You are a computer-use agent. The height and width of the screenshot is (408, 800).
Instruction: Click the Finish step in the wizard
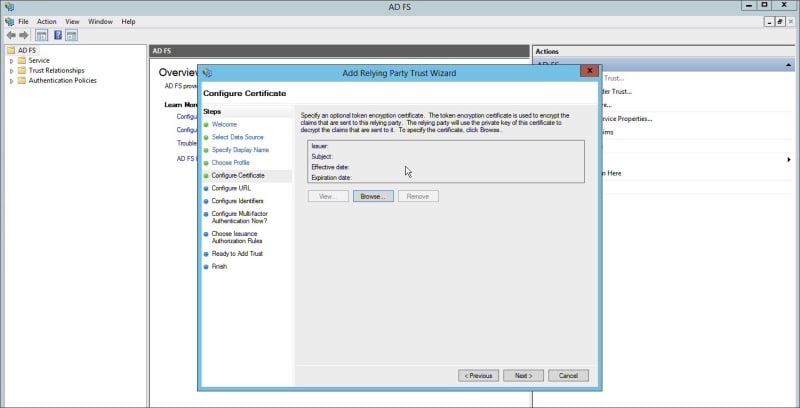click(219, 267)
